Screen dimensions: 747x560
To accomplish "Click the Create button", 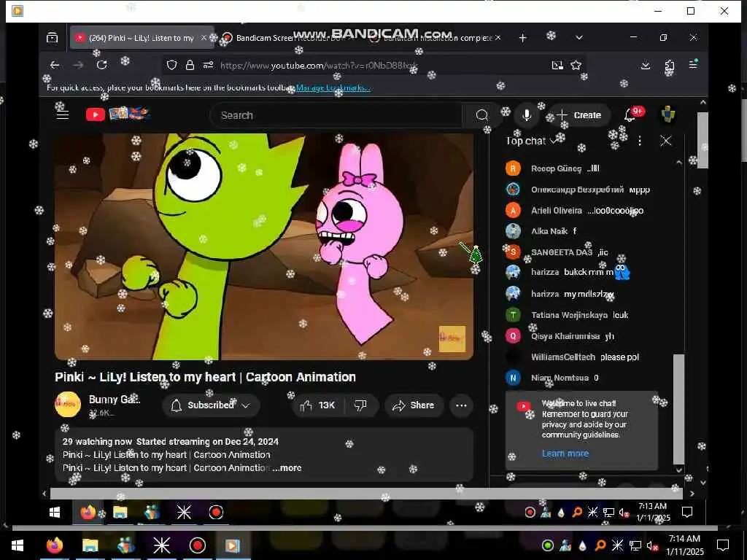I will point(578,115).
